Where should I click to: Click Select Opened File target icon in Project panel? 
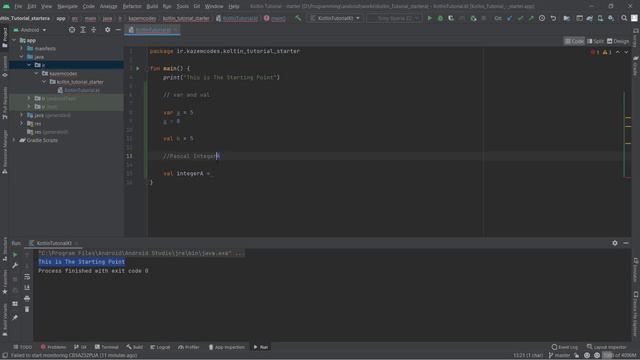pyautogui.click(x=72, y=30)
